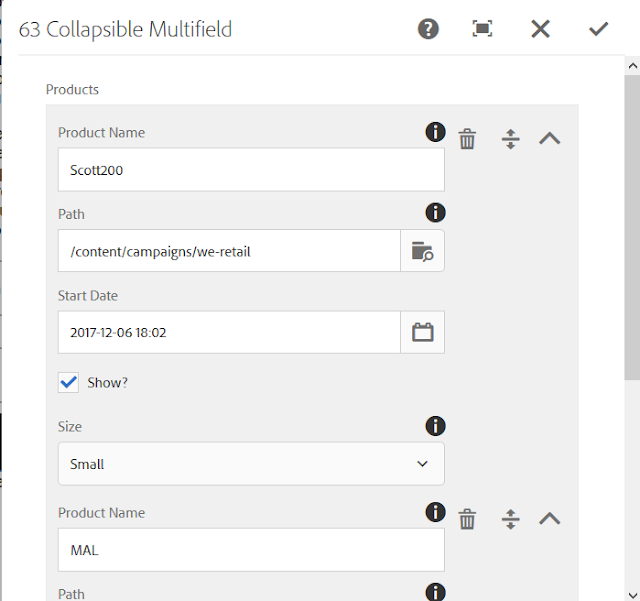Toggle fullscreen mode for the dialog
This screenshot has height=601, width=640.
(x=482, y=29)
